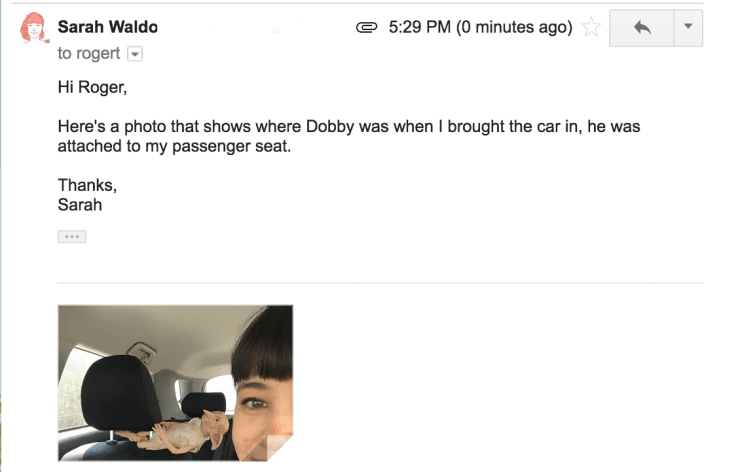Click the folded corner of the attachment

pos(279,446)
